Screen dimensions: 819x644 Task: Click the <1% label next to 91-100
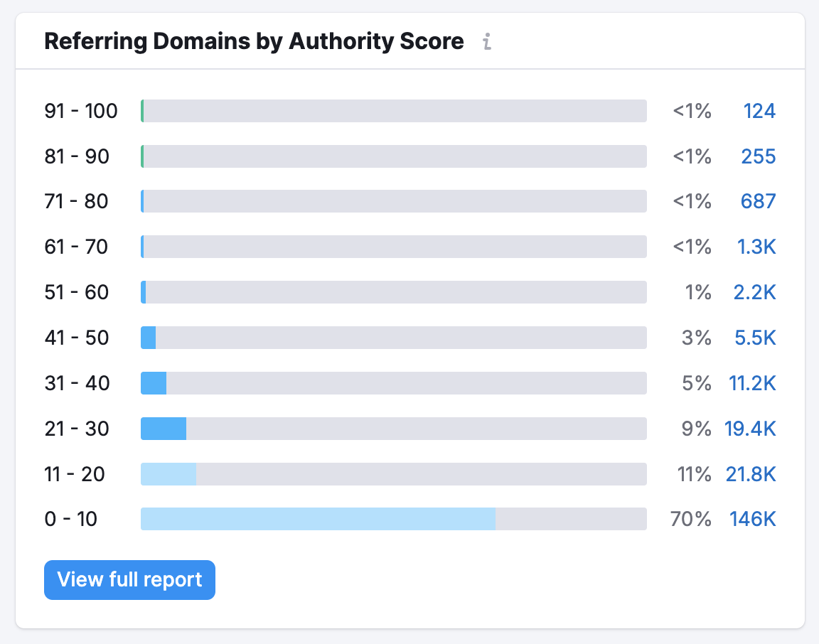690,111
